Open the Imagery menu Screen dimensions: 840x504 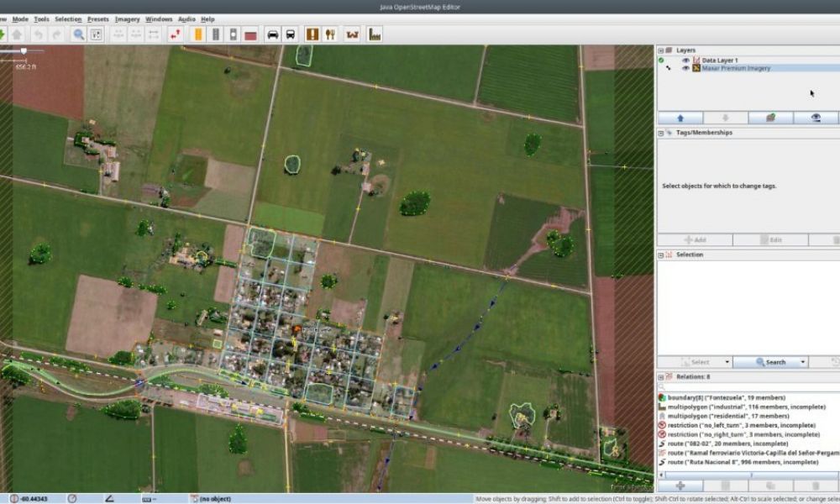click(127, 18)
